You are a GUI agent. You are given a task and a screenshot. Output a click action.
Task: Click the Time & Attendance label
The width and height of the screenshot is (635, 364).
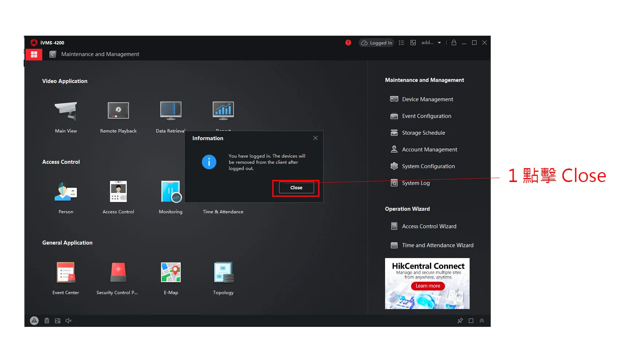point(223,211)
